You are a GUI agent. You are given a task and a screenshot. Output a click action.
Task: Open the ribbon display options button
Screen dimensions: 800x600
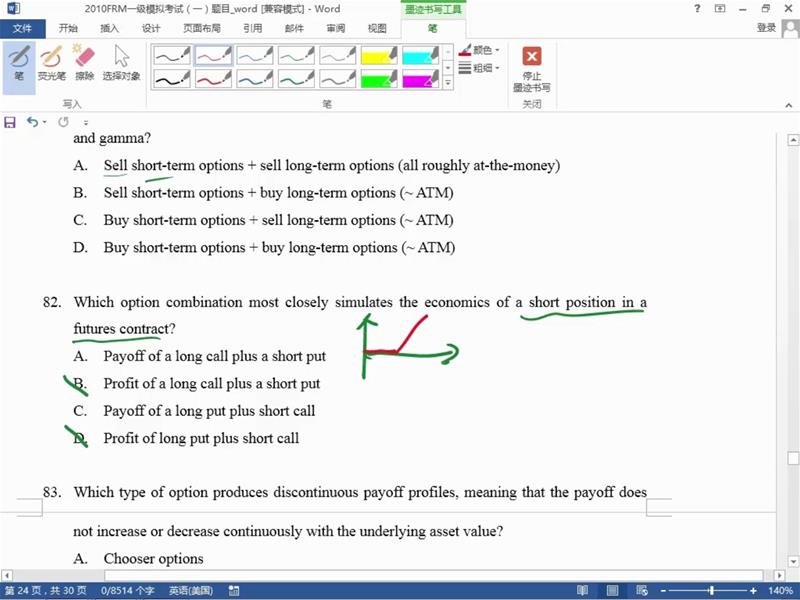pos(720,9)
